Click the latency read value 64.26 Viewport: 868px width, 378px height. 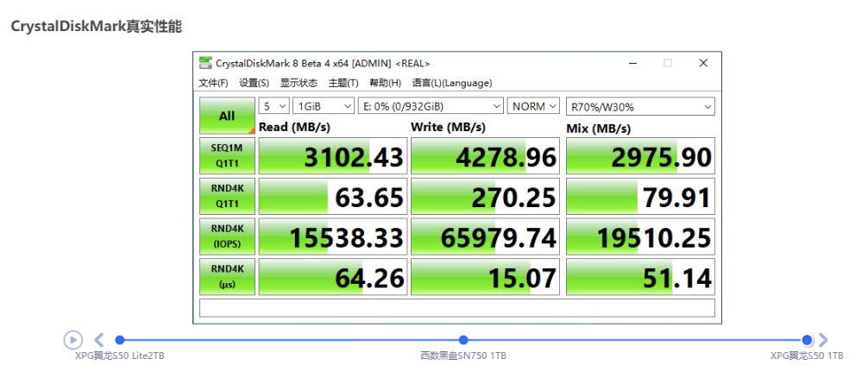click(x=333, y=277)
